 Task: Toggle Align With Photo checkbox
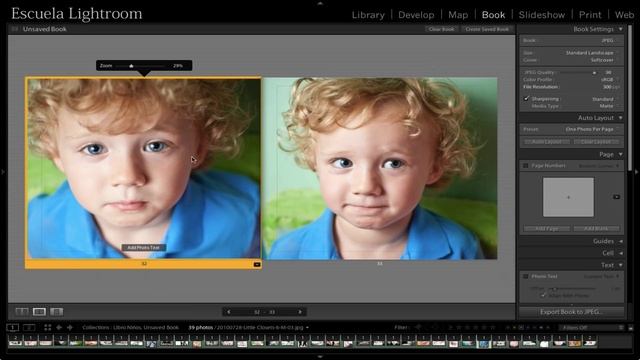coord(543,295)
